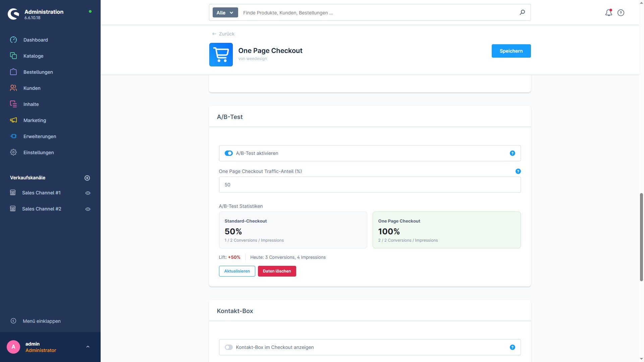
Task: Click the Standard-Checkout statistics card
Action: (x=293, y=230)
